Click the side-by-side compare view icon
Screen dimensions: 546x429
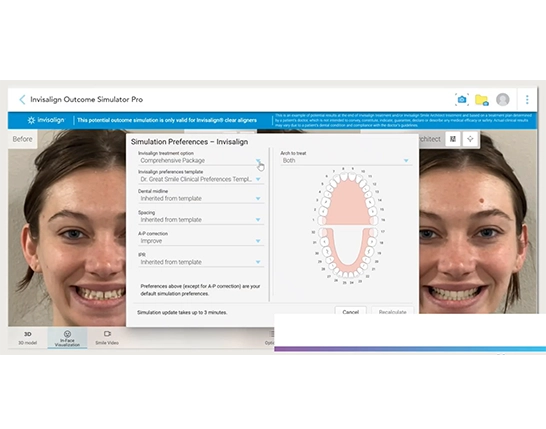click(453, 139)
